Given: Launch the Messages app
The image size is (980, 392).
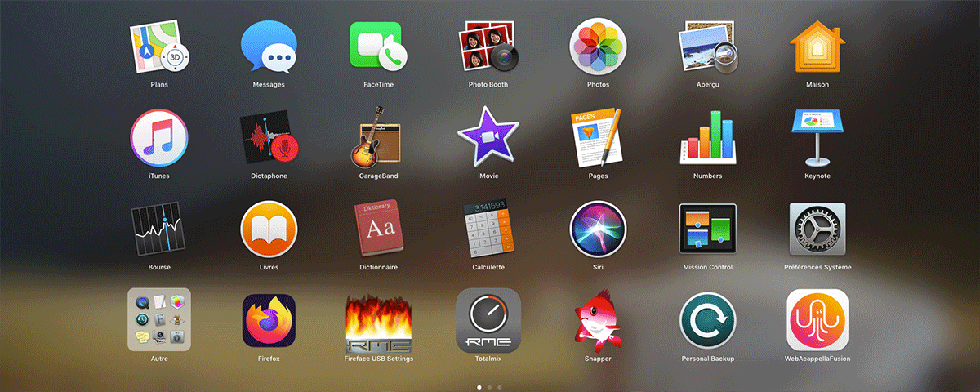Looking at the screenshot, I should (x=269, y=47).
